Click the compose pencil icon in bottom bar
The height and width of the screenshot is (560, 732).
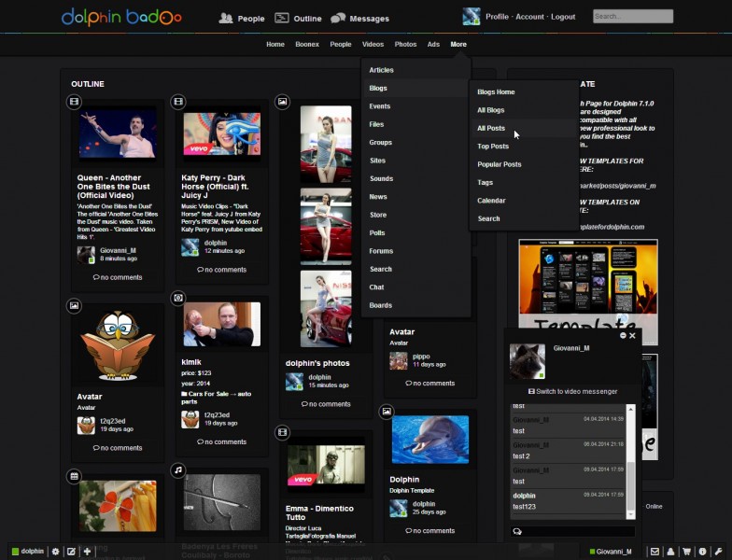pos(71,552)
